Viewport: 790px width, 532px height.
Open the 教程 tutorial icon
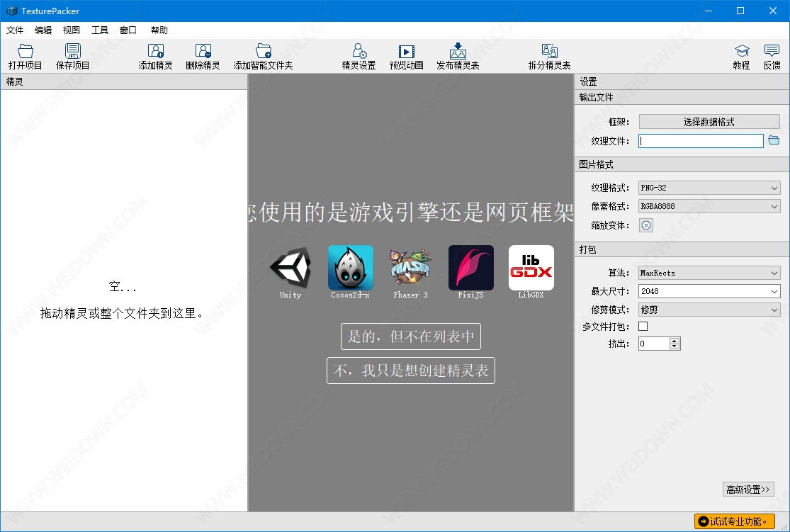click(x=742, y=51)
